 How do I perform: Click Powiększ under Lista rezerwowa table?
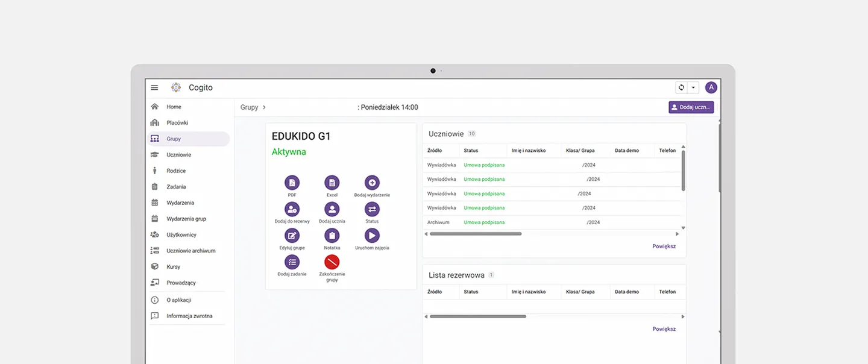coord(664,329)
